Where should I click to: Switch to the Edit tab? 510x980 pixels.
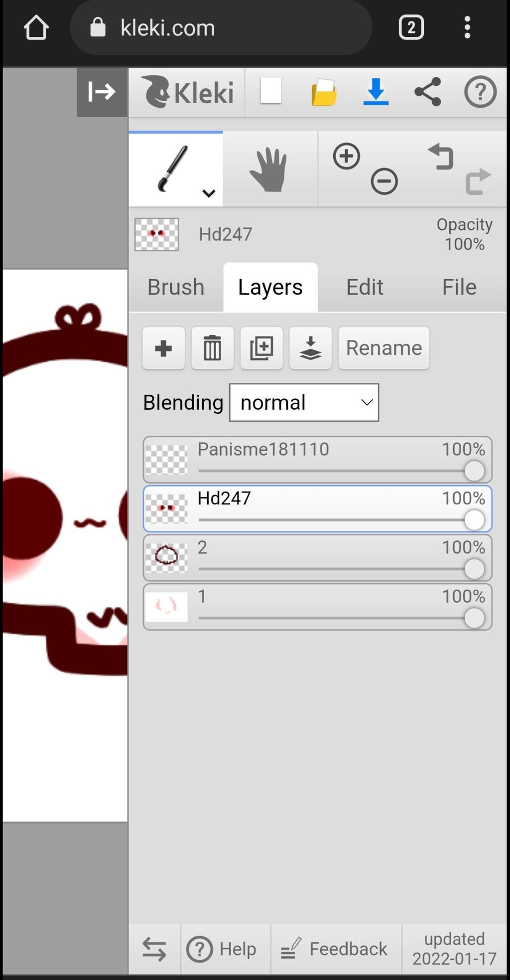[x=365, y=287]
